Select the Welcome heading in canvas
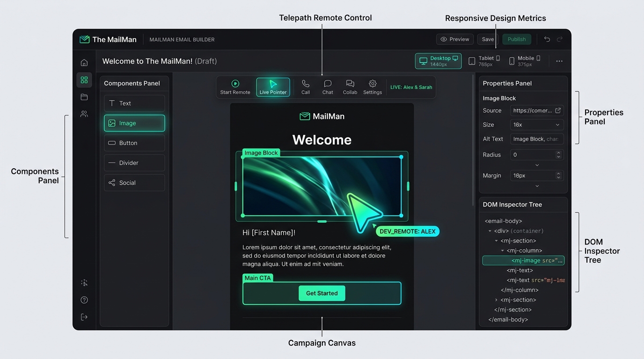Image resolution: width=644 pixels, height=359 pixels. coord(322,139)
